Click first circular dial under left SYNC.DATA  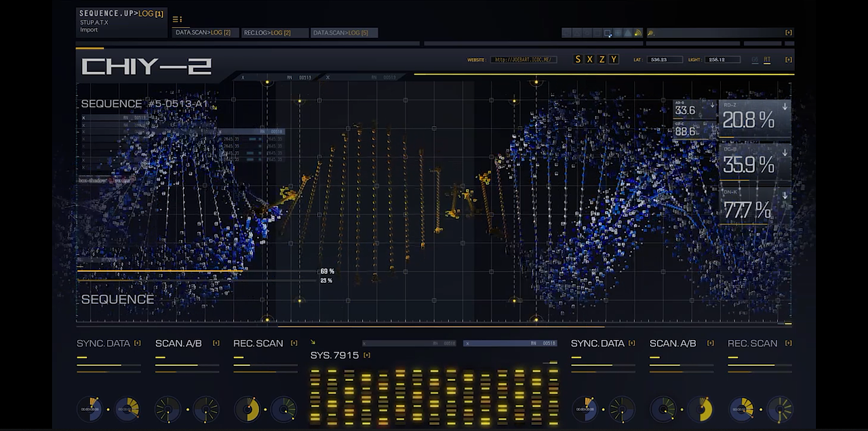point(90,409)
